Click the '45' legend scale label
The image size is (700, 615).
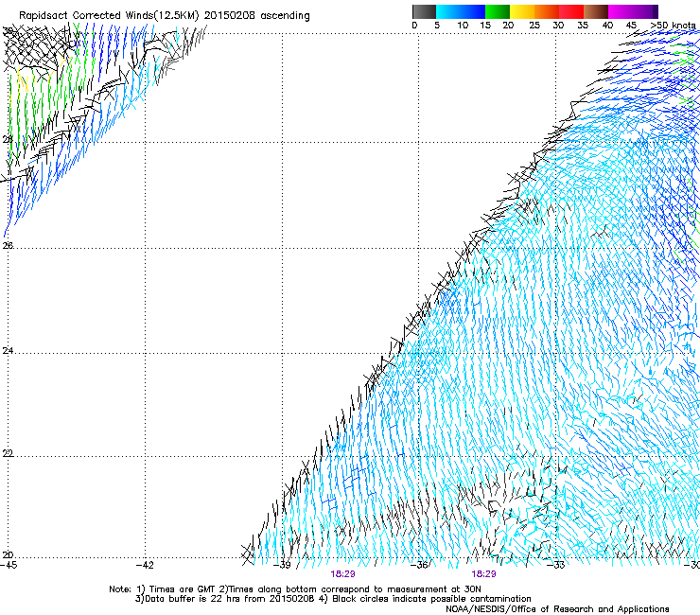(631, 26)
